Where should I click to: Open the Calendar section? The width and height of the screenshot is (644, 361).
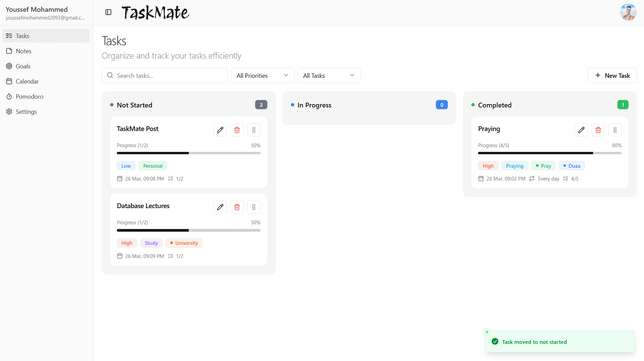coord(27,81)
